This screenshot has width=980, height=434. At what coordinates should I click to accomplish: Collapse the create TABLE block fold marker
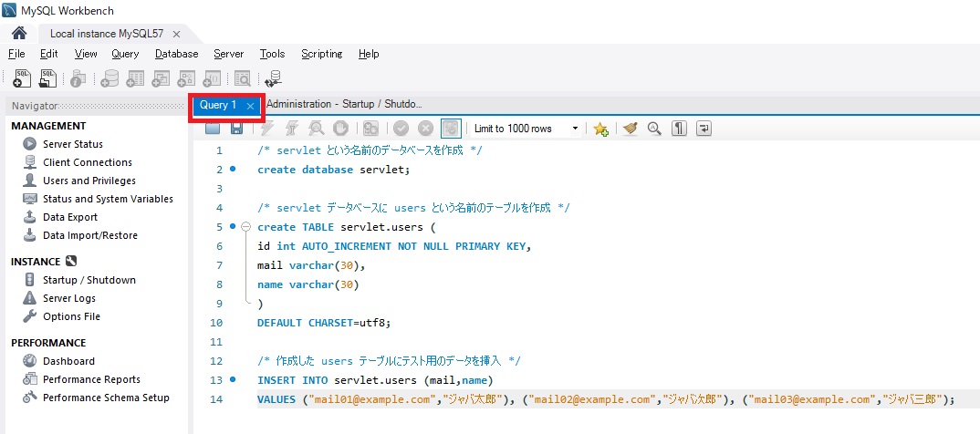tap(245, 227)
